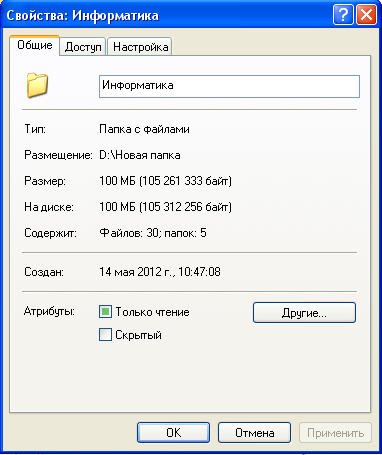
Task: Switch to the Общие tab
Action: tap(35, 45)
